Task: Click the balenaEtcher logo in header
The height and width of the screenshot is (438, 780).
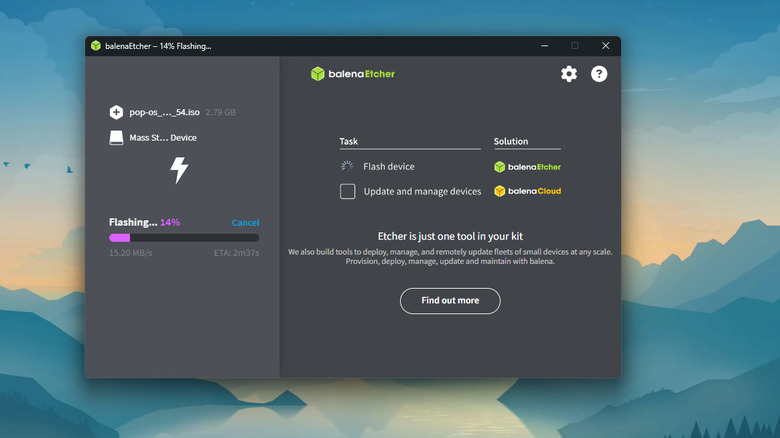Action: pos(353,73)
